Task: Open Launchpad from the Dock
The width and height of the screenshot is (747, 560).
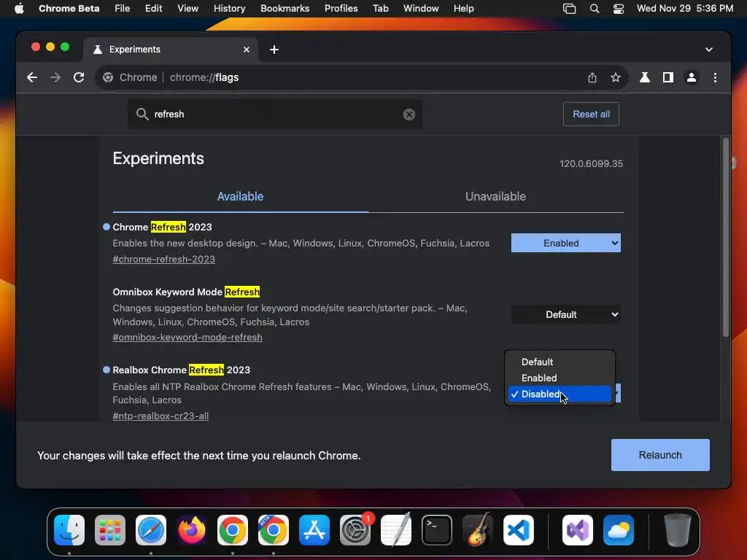Action: pyautogui.click(x=110, y=530)
